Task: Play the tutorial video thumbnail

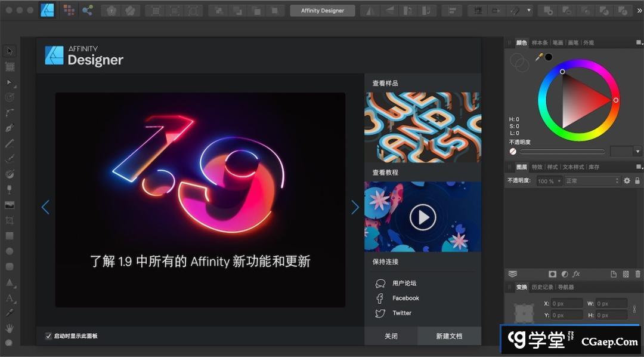Action: pos(423,217)
